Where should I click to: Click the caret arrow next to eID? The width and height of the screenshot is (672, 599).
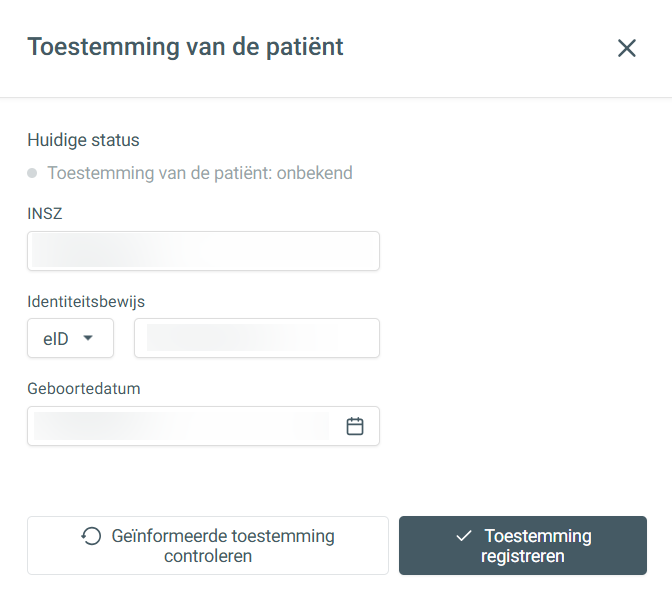pos(88,338)
